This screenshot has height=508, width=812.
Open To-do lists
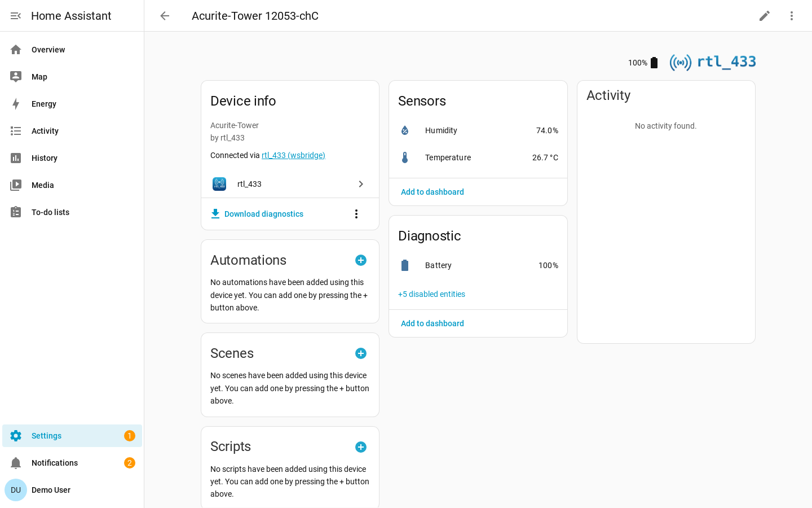(x=72, y=212)
